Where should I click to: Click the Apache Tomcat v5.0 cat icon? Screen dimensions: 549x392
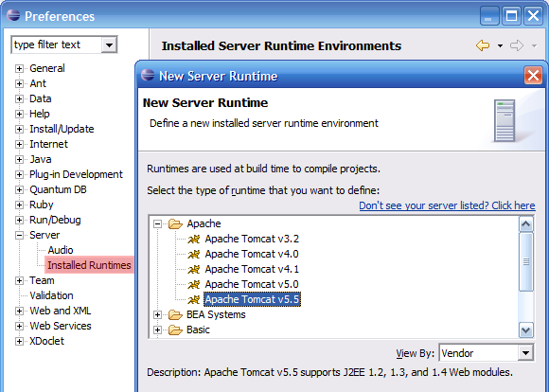click(x=194, y=284)
